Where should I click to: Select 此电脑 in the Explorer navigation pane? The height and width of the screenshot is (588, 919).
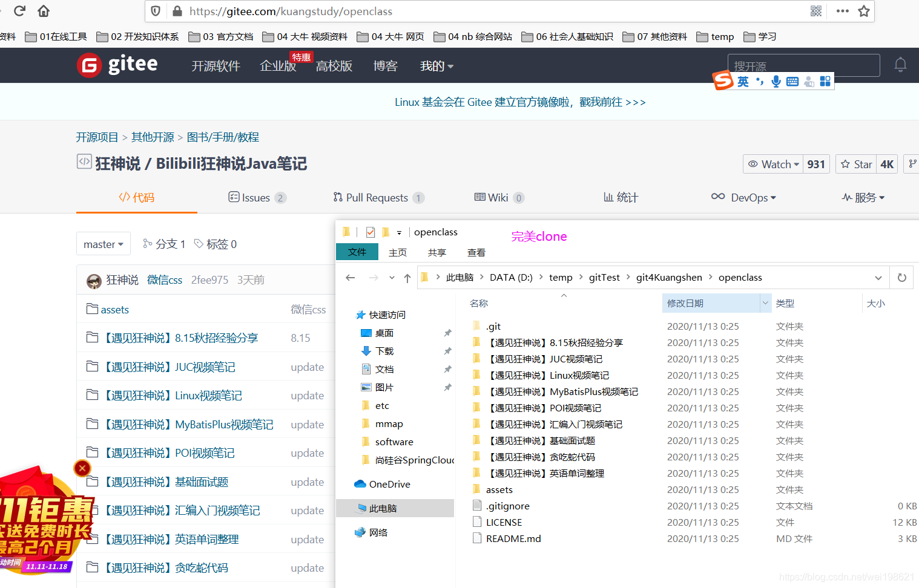tap(395, 508)
